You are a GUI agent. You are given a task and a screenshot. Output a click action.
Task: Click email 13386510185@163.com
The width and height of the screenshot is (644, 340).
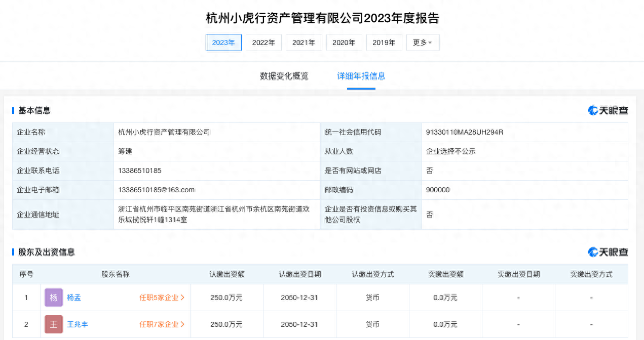click(156, 190)
